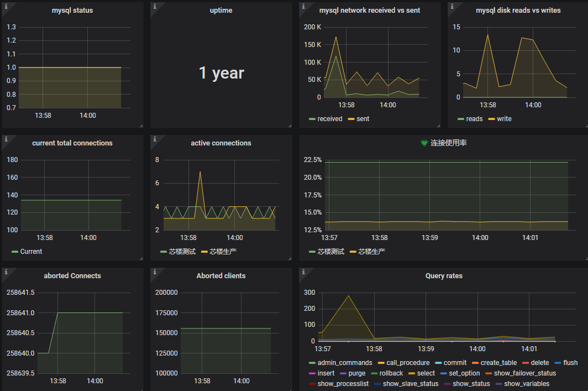The image size is (588, 391).
Task: Toggle 芯楼测试 series in active connections legend
Action: coord(182,252)
